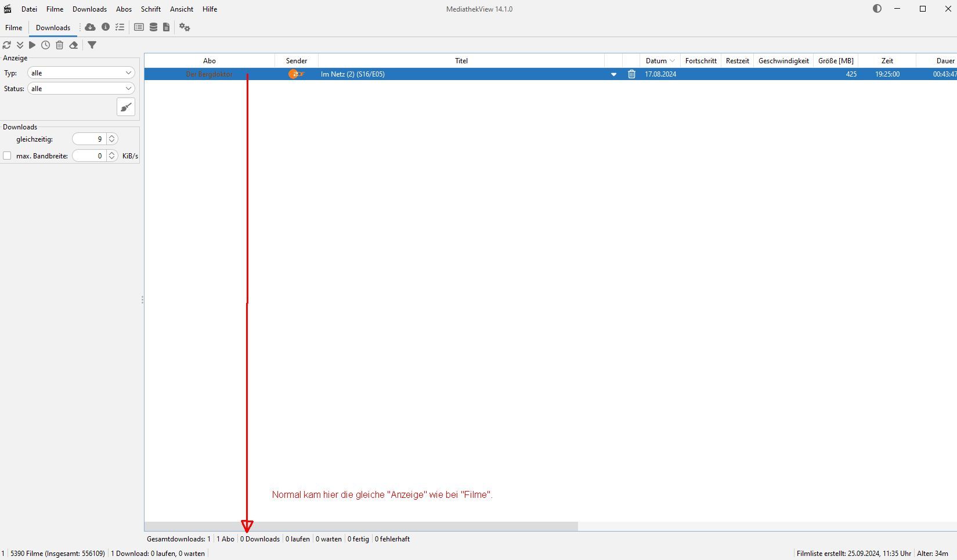Open the Typ dropdown

coord(81,73)
